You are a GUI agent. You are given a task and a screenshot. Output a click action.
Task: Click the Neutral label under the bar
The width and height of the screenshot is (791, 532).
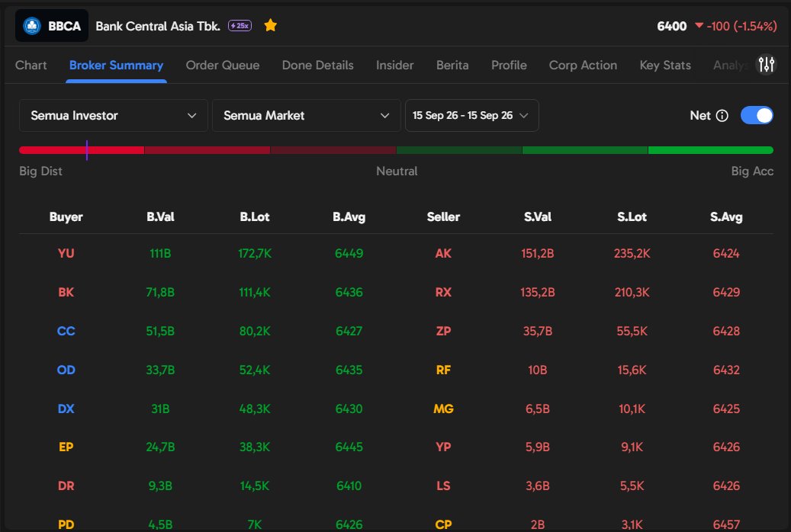397,171
